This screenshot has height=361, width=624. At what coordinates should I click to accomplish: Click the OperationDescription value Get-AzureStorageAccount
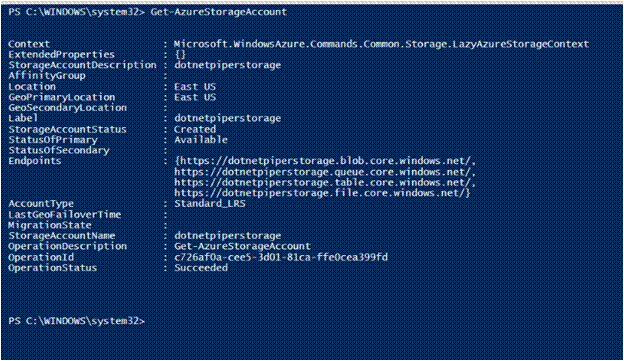(242, 246)
